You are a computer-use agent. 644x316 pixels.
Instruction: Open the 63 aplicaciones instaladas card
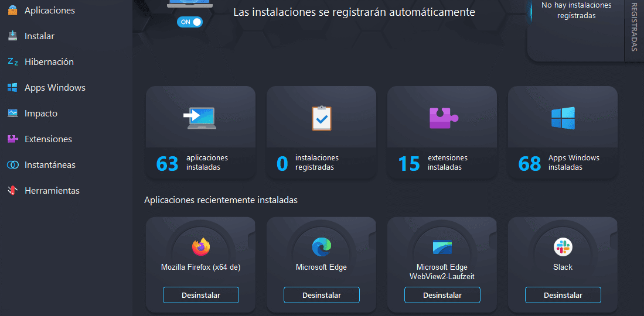click(x=201, y=133)
